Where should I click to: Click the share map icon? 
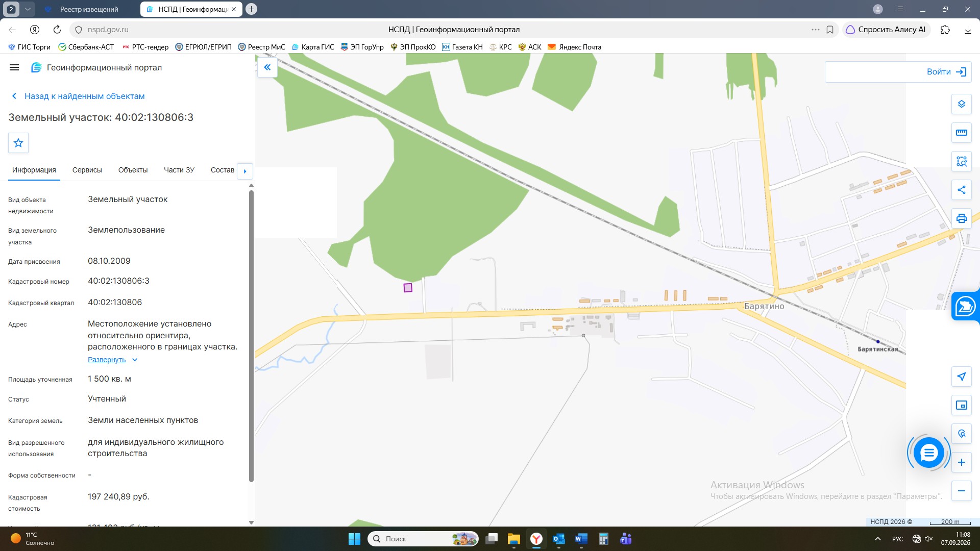coord(962,190)
